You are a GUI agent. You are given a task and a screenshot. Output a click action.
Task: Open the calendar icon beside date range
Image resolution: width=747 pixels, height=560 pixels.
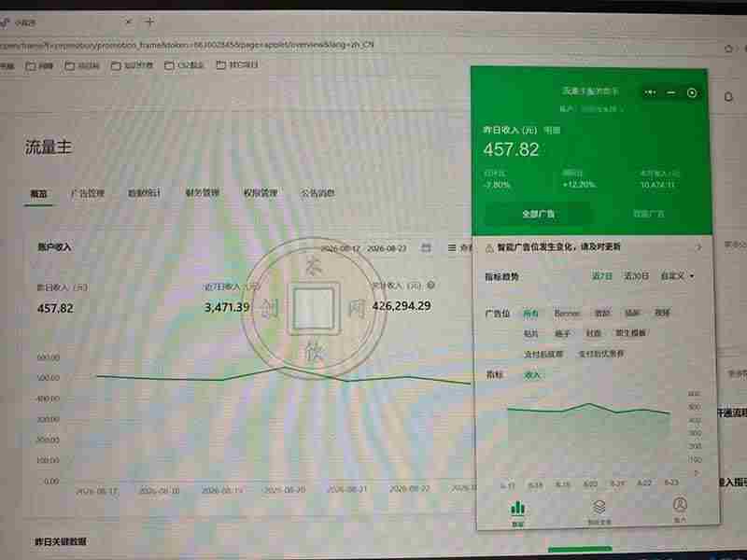coord(426,247)
